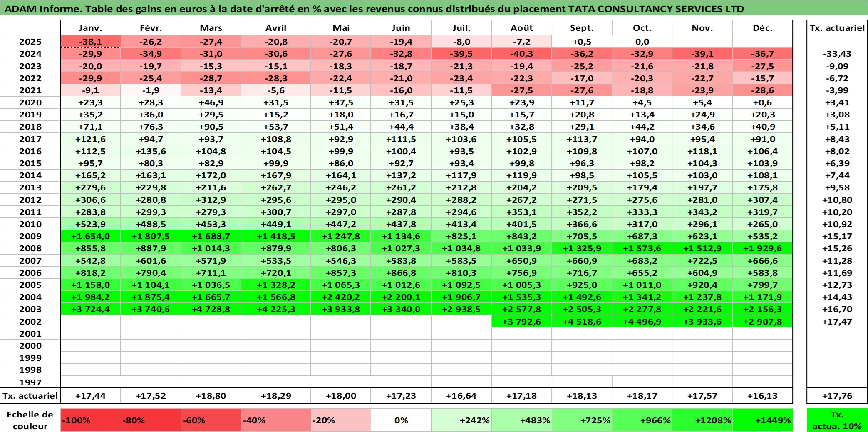Select the Janv. column header
Screen dimensions: 868x432
click(90, 28)
